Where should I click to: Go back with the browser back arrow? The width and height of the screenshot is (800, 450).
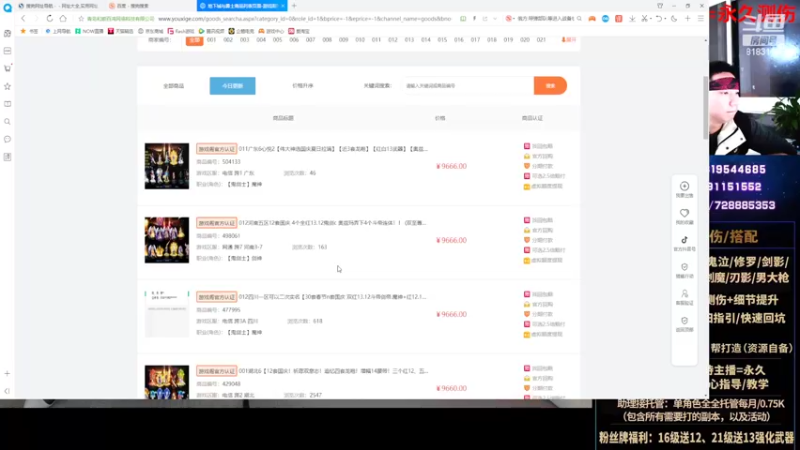[23, 18]
